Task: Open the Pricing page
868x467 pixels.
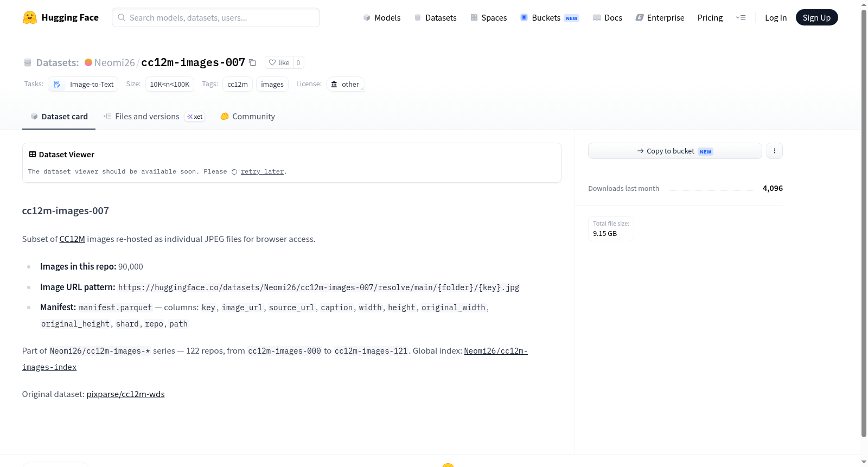Action: (710, 17)
